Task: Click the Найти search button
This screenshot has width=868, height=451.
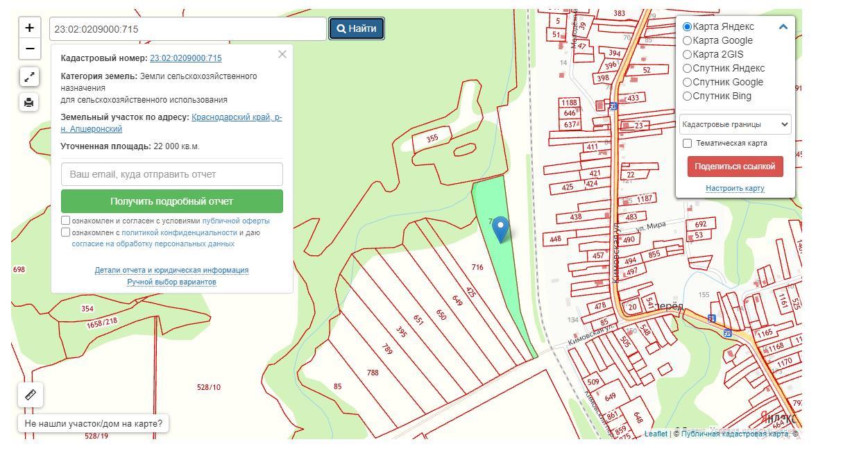Action: [x=357, y=29]
